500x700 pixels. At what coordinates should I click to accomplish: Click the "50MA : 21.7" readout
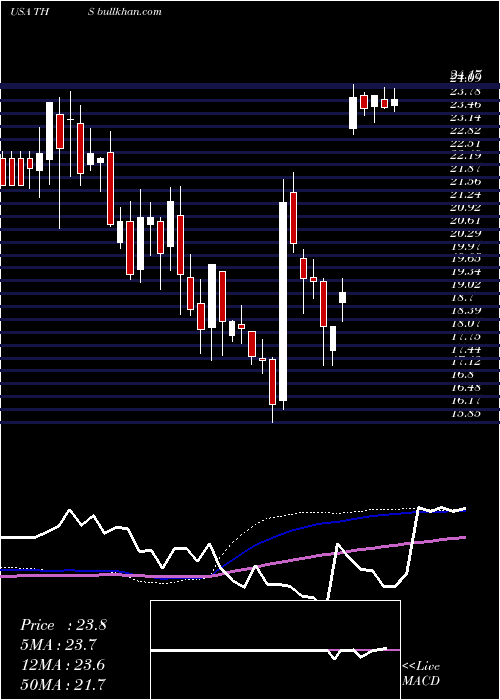63,684
